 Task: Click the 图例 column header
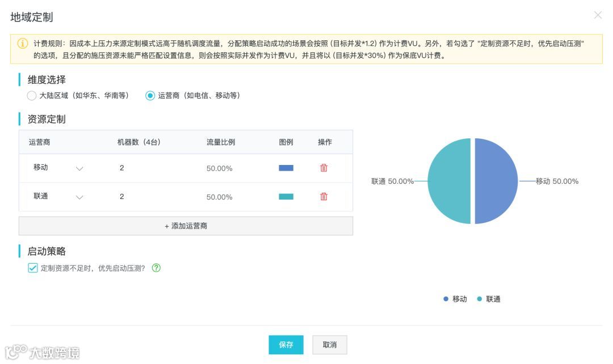(x=285, y=142)
